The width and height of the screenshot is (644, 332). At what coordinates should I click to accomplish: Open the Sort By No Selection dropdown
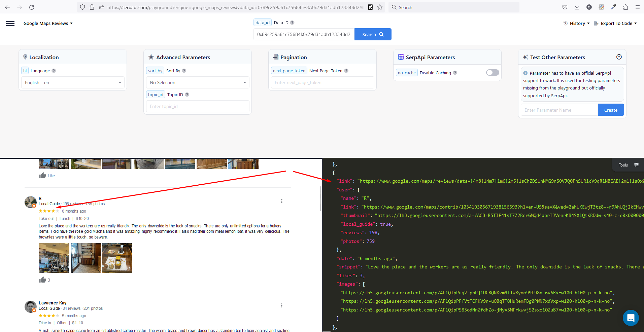tap(197, 82)
